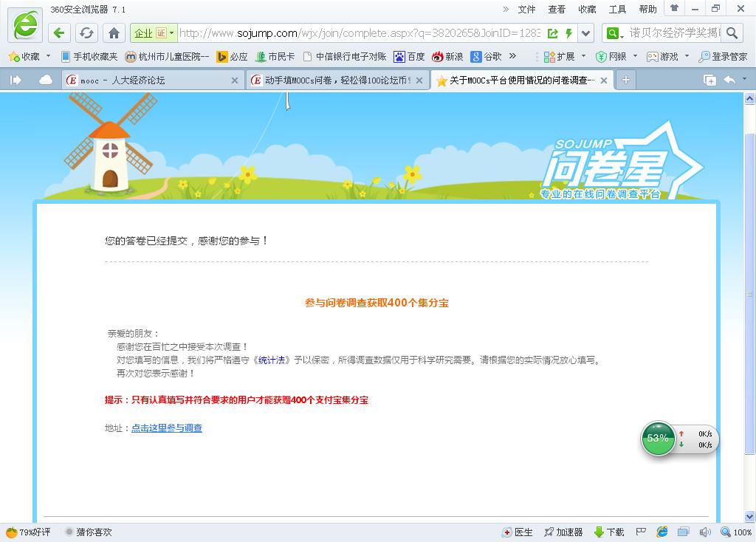Open the 杭州市儿童医院 bookmark
The height and width of the screenshot is (542, 756).
(167, 57)
